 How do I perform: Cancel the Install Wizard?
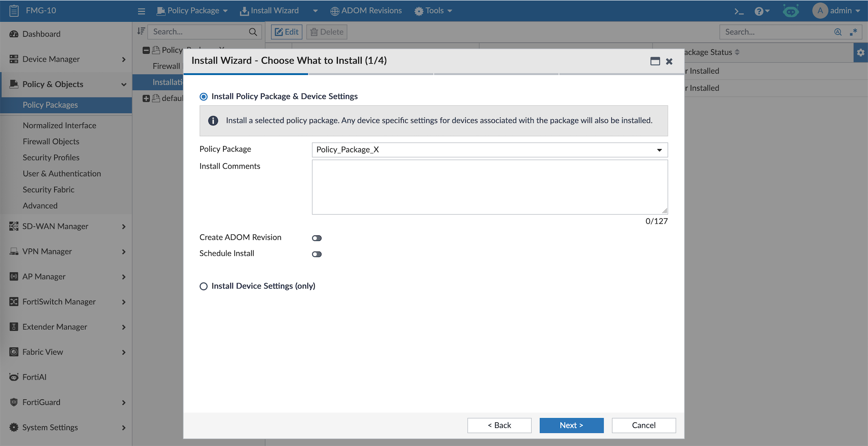point(643,425)
